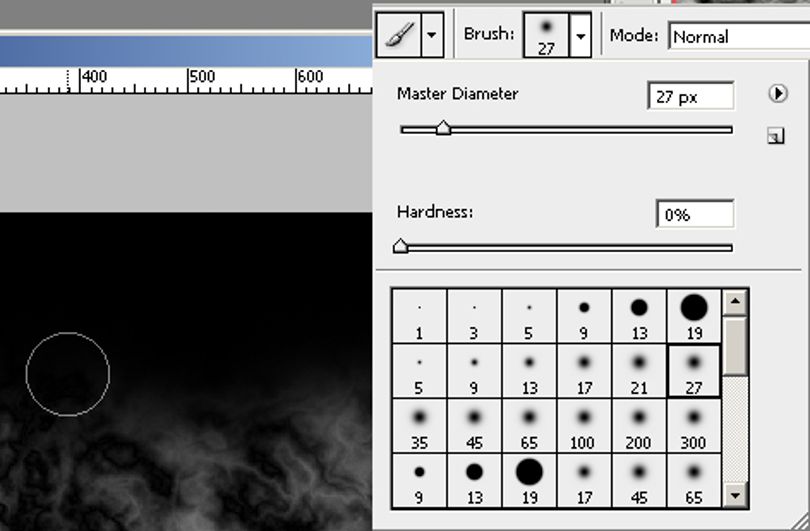Open the tool preset picker arrow
This screenshot has height=531, width=810.
click(432, 35)
